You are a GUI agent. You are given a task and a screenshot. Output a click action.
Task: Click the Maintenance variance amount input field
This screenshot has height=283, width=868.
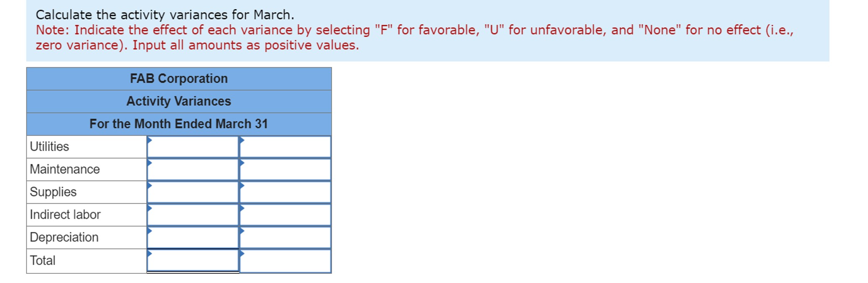[193, 170]
